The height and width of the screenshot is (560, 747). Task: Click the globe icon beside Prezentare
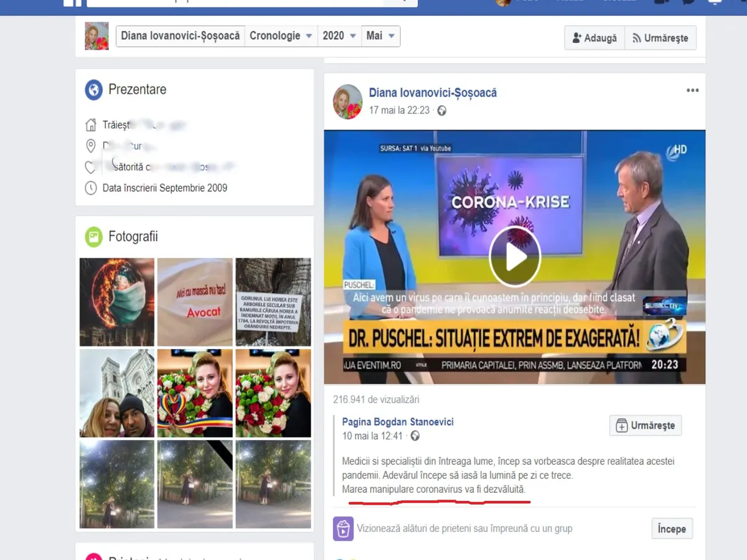pyautogui.click(x=93, y=90)
